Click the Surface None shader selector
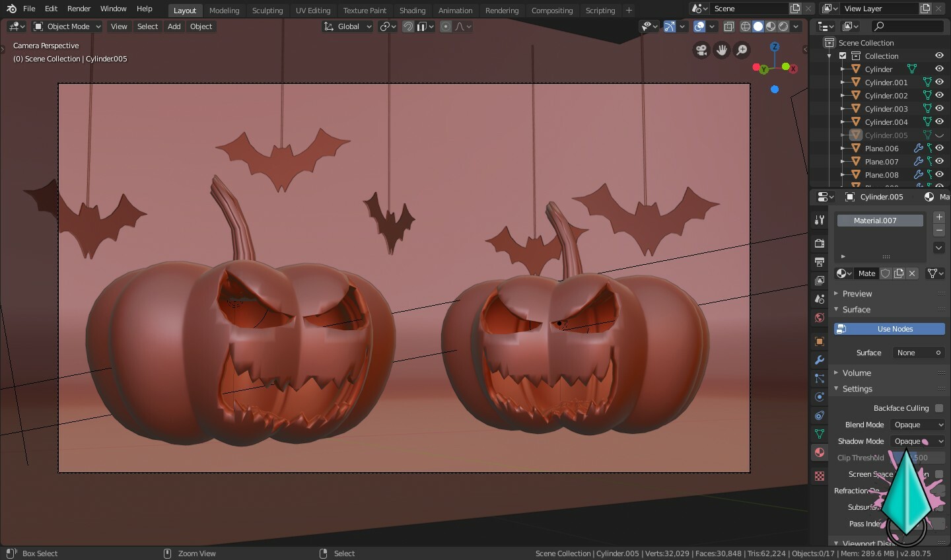Image resolution: width=951 pixels, height=560 pixels. click(919, 353)
